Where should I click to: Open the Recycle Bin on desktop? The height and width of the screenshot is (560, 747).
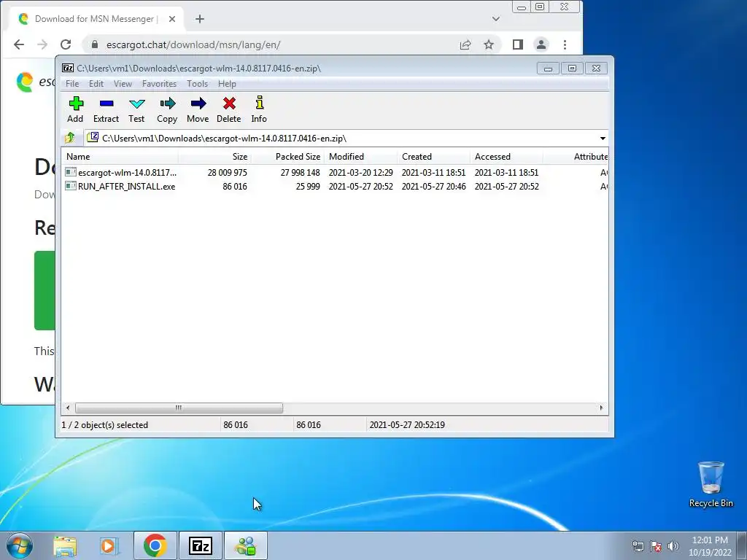711,485
